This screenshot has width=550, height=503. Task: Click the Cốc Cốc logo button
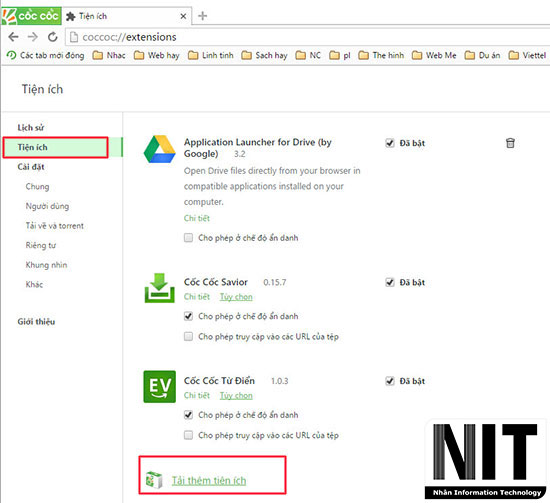point(32,16)
